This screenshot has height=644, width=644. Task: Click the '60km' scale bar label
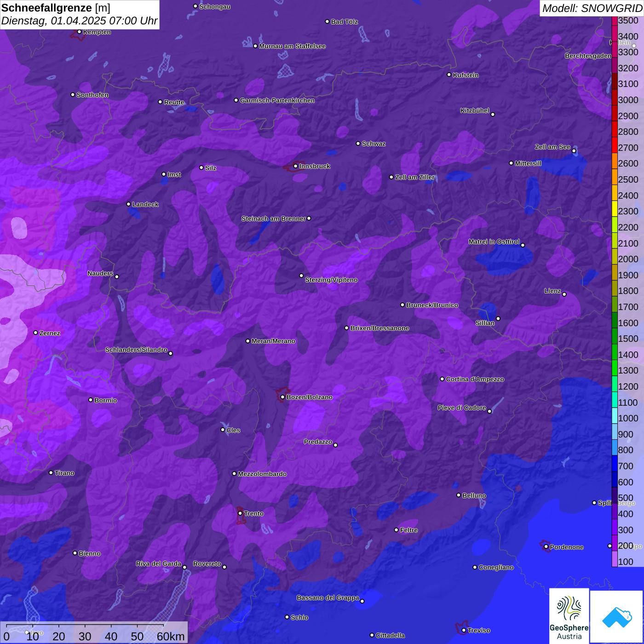coord(171,636)
